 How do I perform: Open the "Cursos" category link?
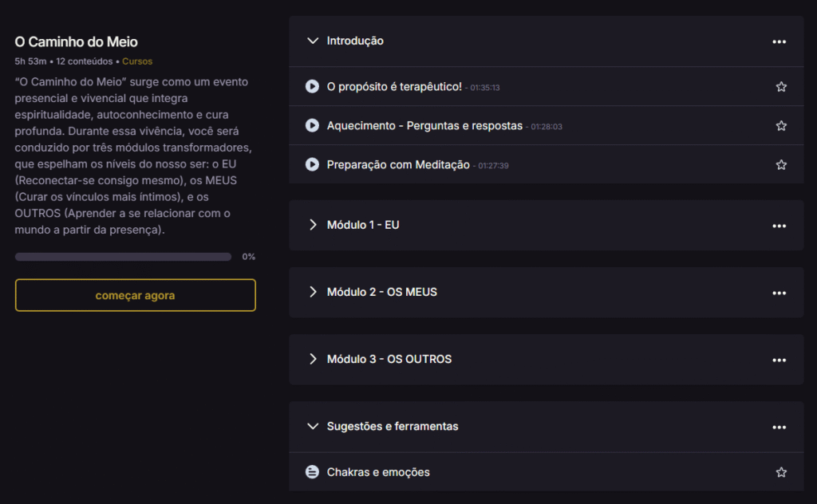137,61
